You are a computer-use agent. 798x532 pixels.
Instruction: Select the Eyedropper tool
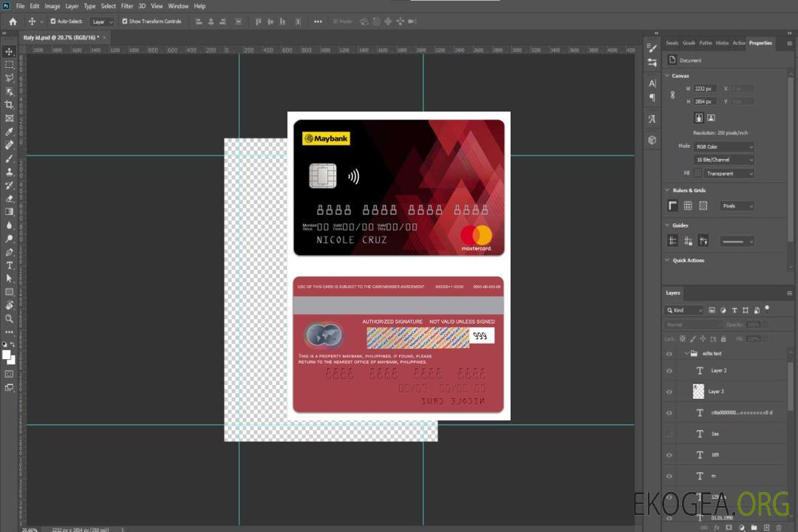pos(9,132)
